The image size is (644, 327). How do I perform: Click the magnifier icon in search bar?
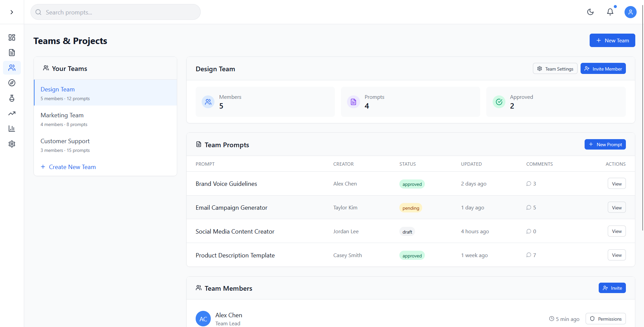[39, 12]
